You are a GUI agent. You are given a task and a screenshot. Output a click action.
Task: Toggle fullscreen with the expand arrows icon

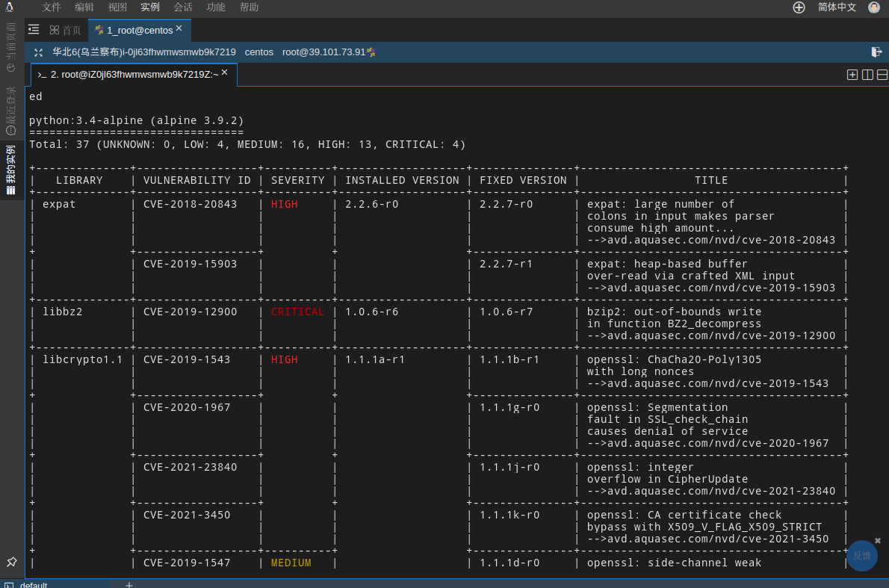coord(39,52)
